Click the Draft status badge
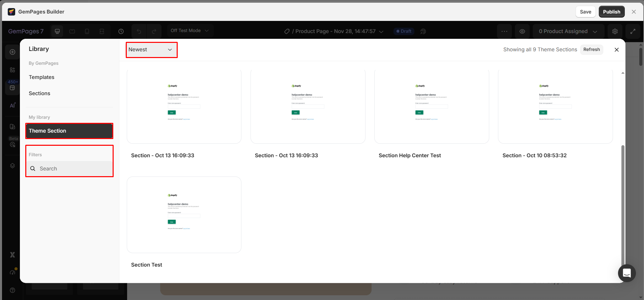Screen dimensions: 644x300 [x=404, y=31]
